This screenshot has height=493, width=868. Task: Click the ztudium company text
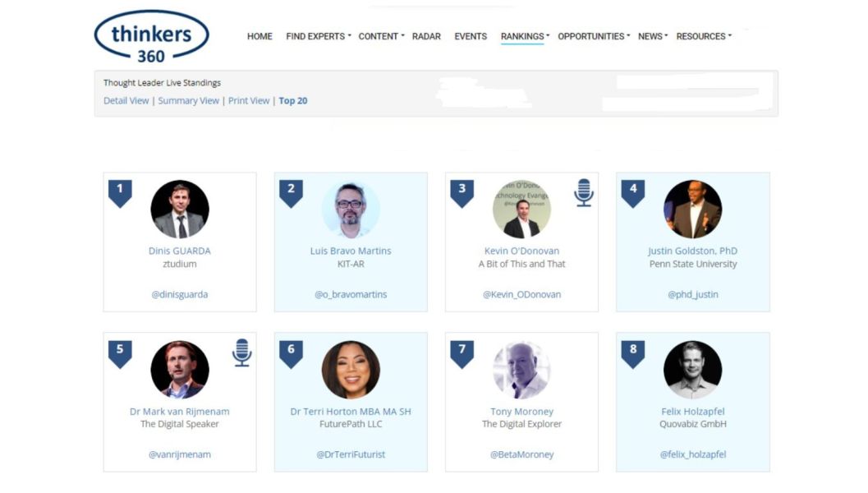pos(179,264)
